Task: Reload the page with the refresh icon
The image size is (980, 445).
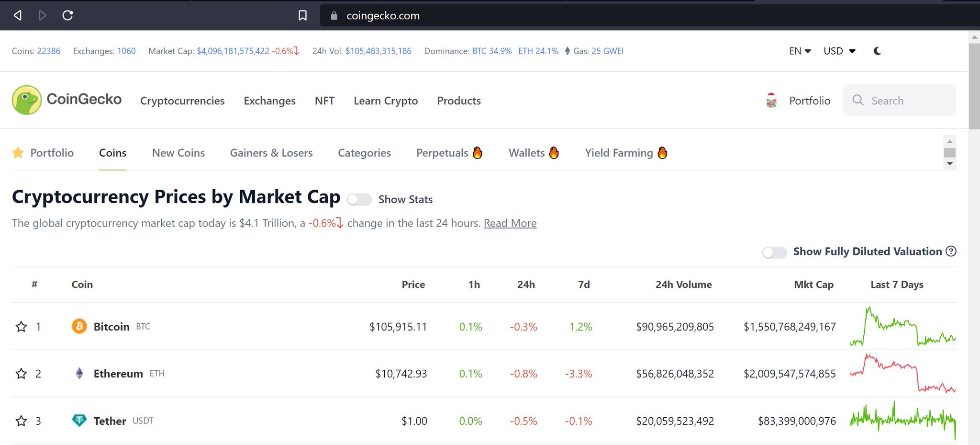Action: pyautogui.click(x=68, y=15)
